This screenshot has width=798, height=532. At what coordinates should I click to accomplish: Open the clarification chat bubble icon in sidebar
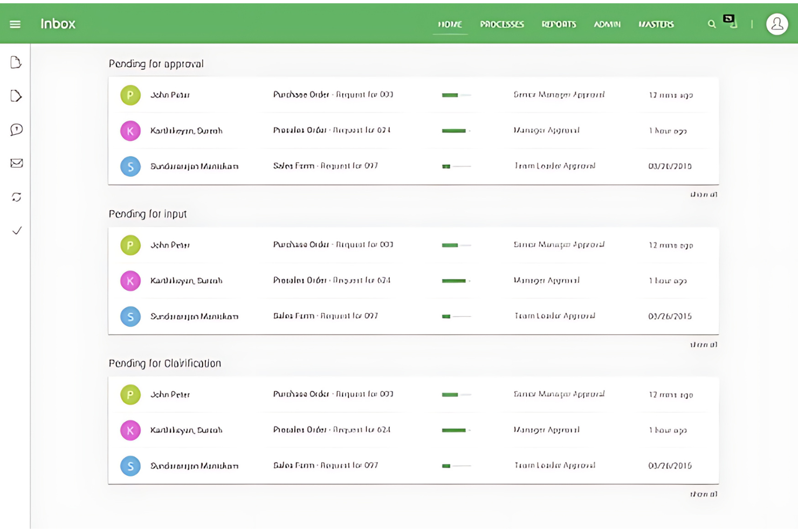[16, 129]
